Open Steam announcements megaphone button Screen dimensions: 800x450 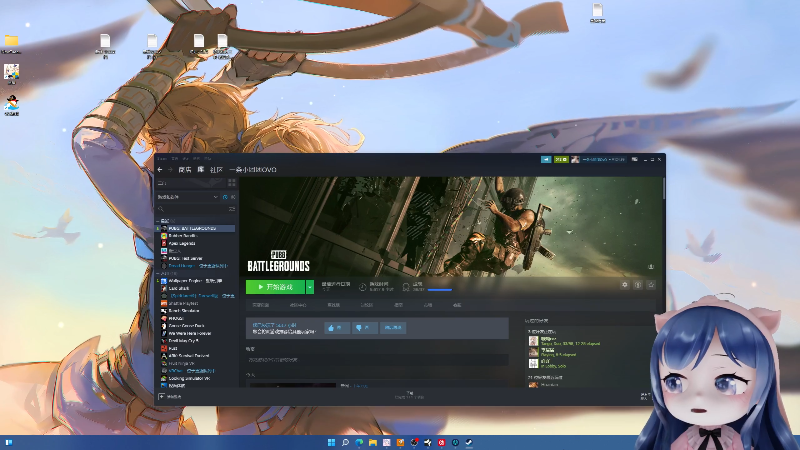546,160
